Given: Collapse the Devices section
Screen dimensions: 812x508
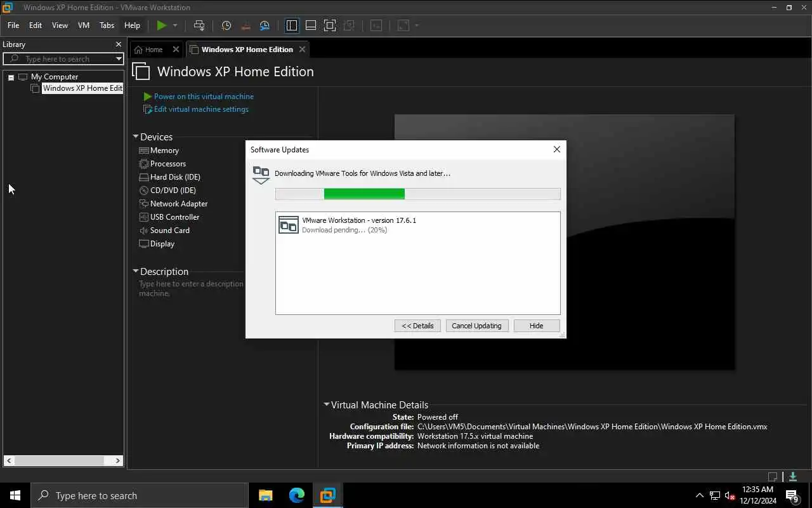Looking at the screenshot, I should pyautogui.click(x=136, y=137).
